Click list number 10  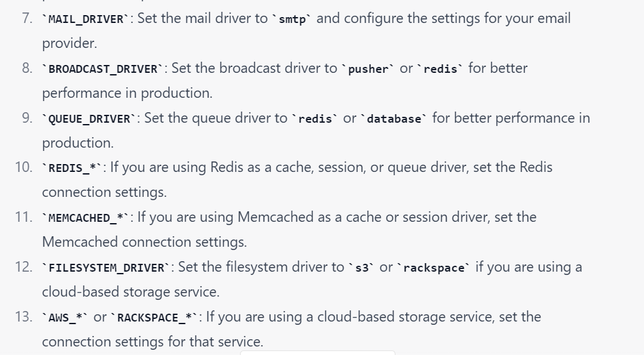pos(24,167)
